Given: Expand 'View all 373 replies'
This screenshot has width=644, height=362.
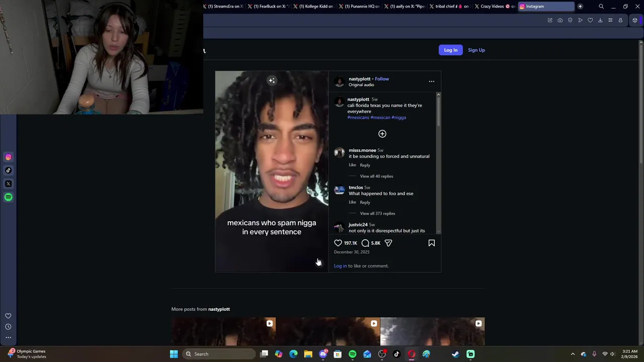Looking at the screenshot, I should tap(377, 213).
